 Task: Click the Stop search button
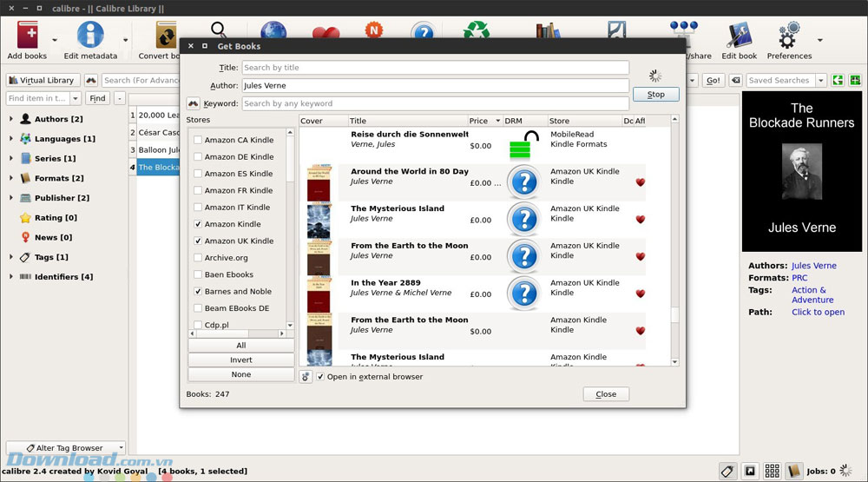(656, 95)
